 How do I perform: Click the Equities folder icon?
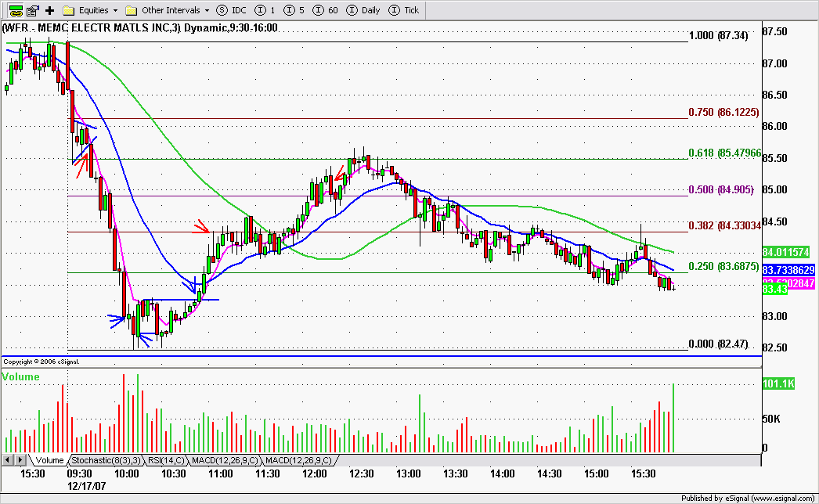point(68,10)
